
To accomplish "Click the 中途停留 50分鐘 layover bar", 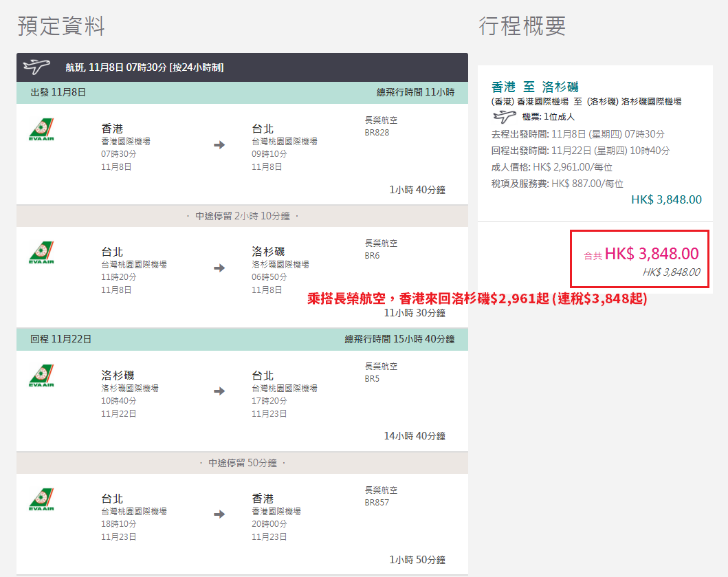I will pos(243,463).
